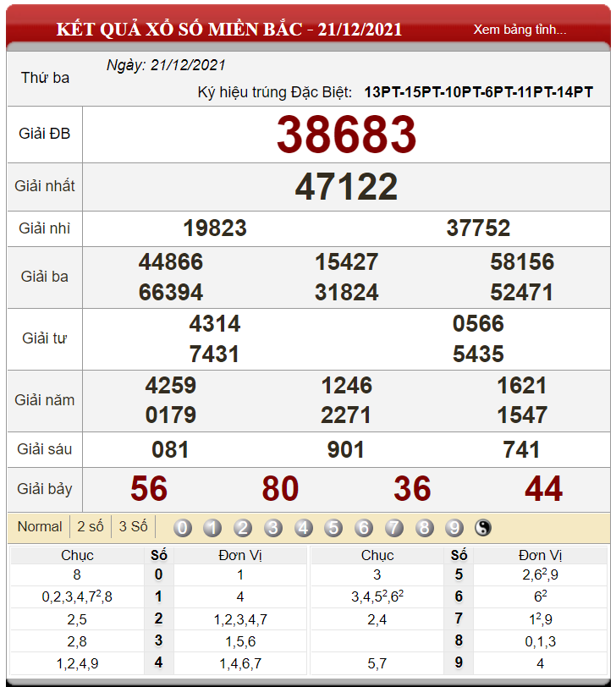The image size is (616, 687).
Task: Click Giải sáu number 901
Action: point(346,450)
